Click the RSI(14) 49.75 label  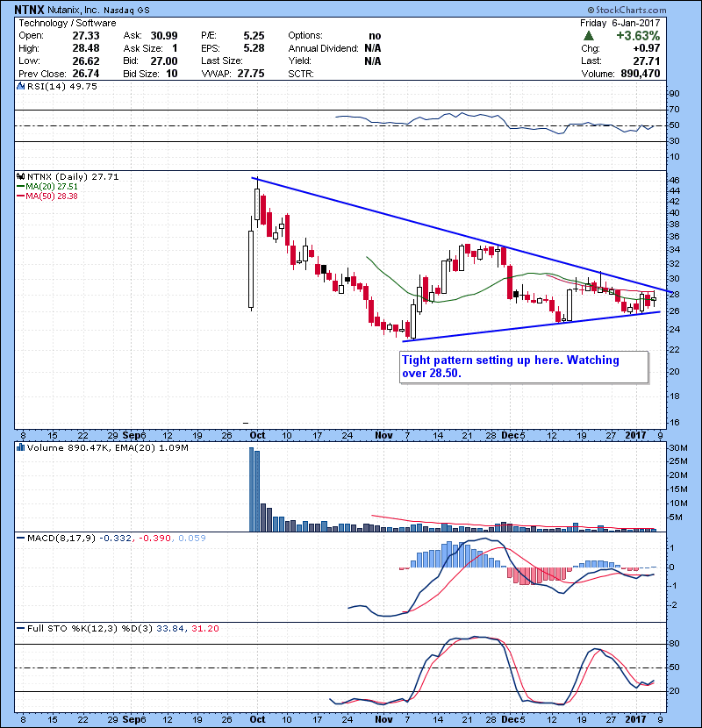click(62, 86)
